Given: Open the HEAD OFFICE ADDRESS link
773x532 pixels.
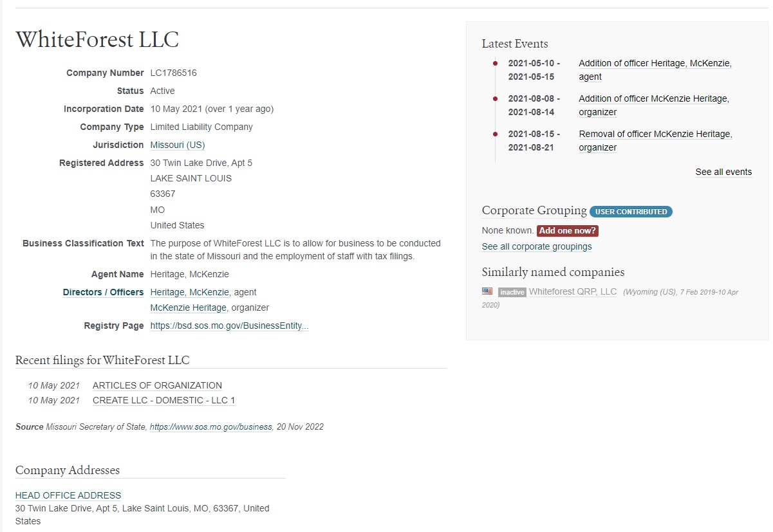Looking at the screenshot, I should [x=68, y=495].
